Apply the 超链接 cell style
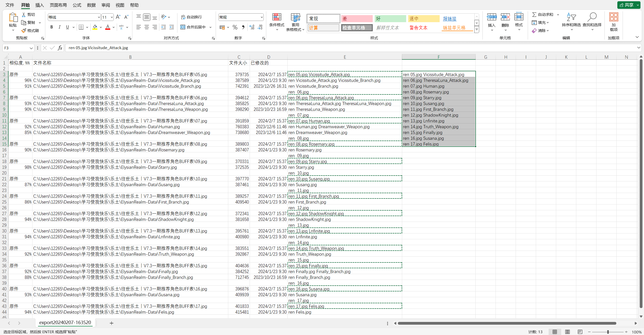 pos(450,19)
